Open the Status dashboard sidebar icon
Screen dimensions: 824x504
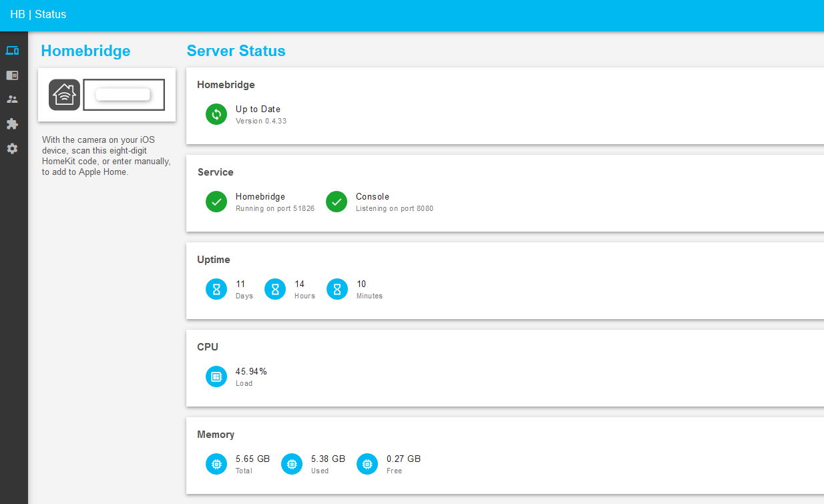pos(12,51)
